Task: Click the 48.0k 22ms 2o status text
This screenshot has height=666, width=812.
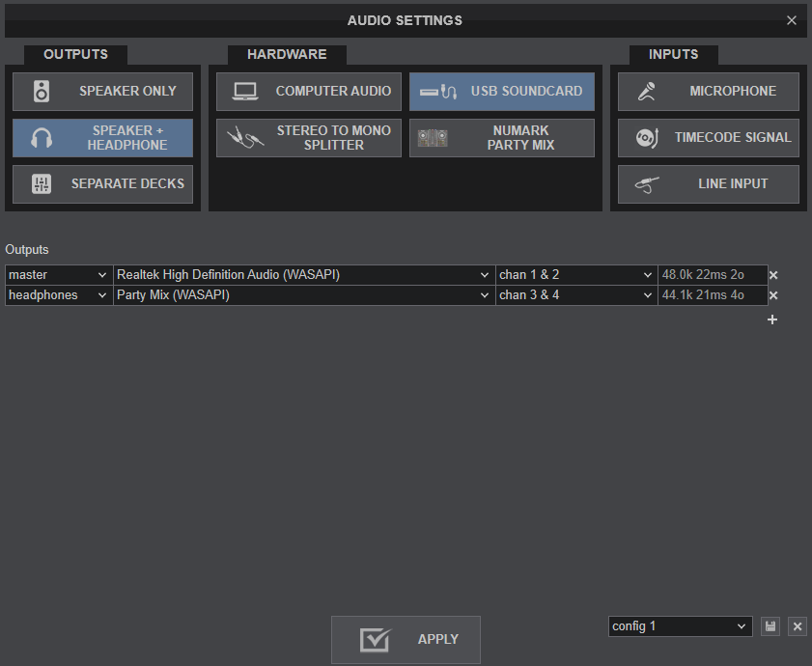Action: 703,275
